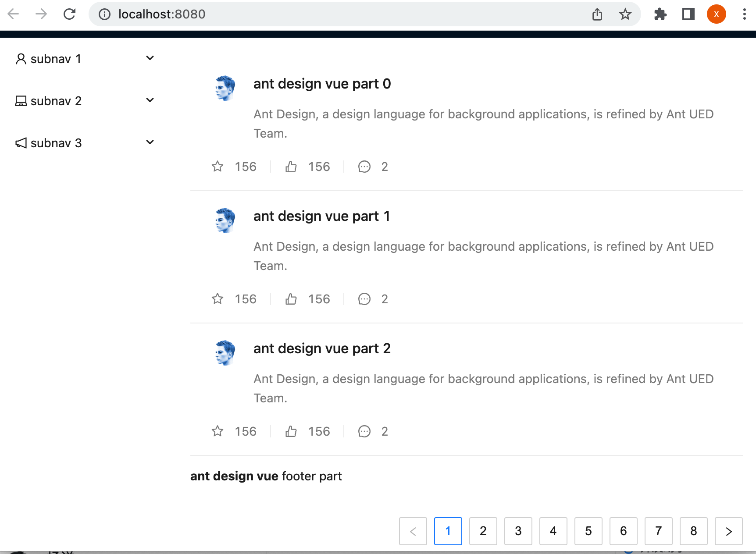Click the description text of part 0
This screenshot has width=756, height=554.
click(x=484, y=124)
